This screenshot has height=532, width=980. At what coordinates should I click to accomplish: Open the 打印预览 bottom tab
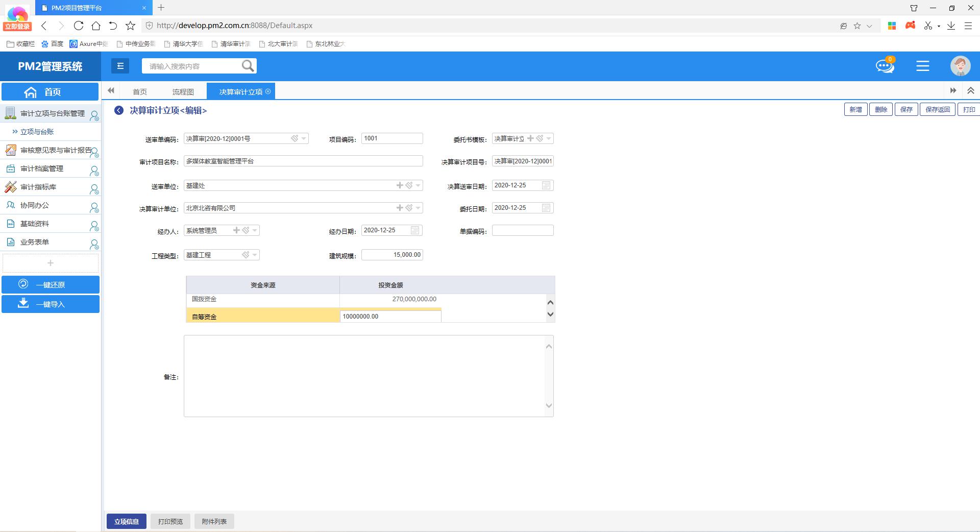[170, 521]
